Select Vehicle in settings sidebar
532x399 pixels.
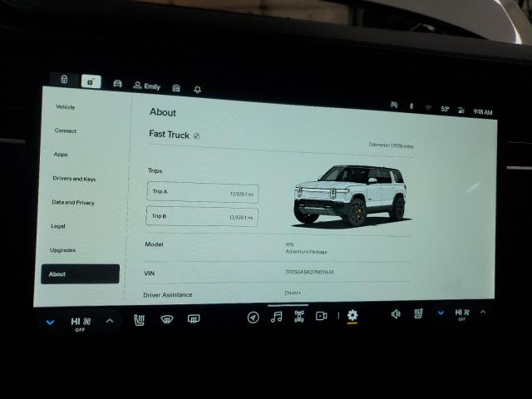tap(65, 107)
